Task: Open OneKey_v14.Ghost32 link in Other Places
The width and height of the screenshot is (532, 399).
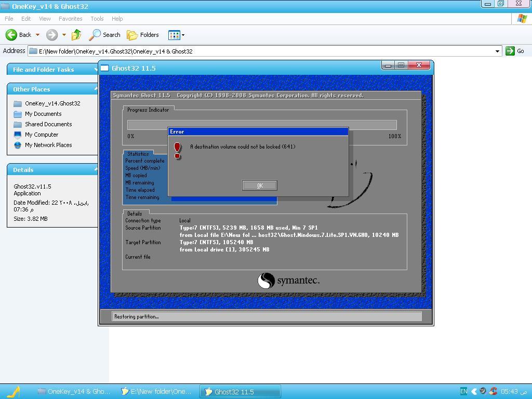Action: [52, 103]
